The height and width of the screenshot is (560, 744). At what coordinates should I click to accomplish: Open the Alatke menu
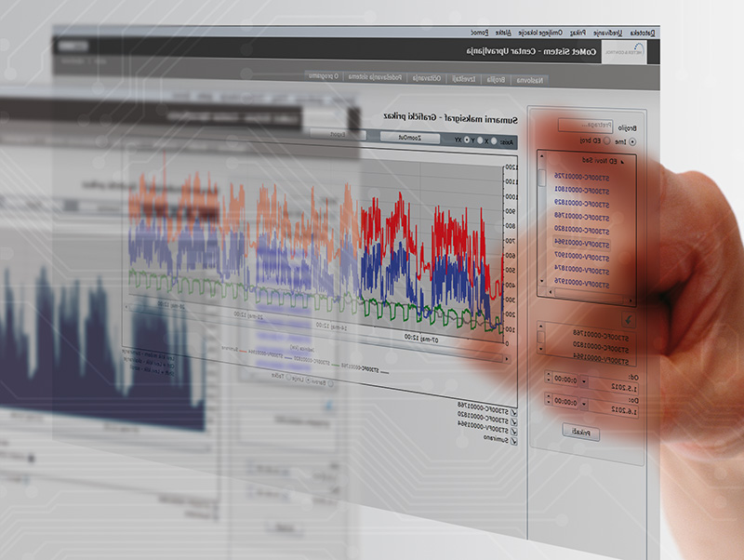(503, 33)
